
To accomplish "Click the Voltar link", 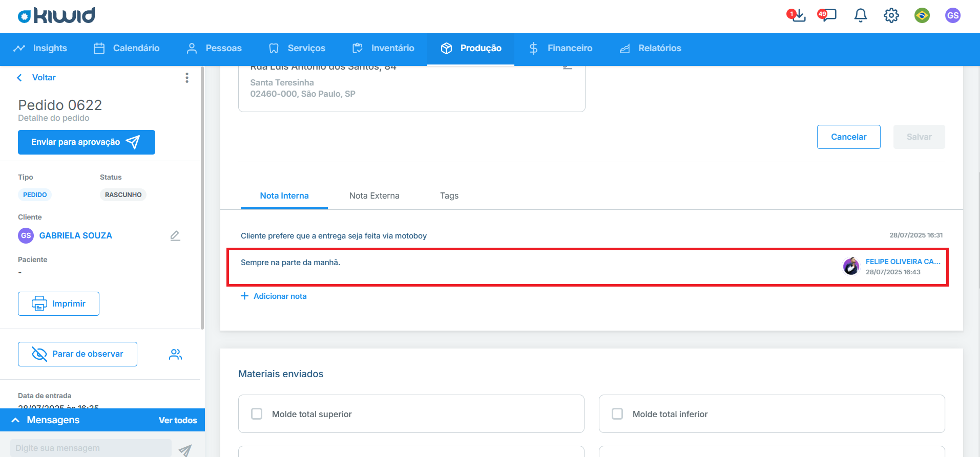I will pyautogui.click(x=44, y=77).
